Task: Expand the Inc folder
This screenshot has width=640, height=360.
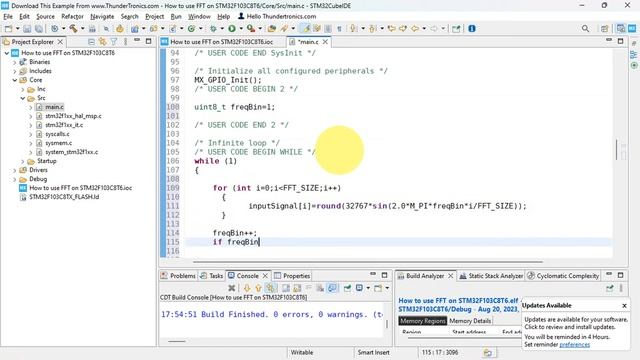Action: [23, 89]
